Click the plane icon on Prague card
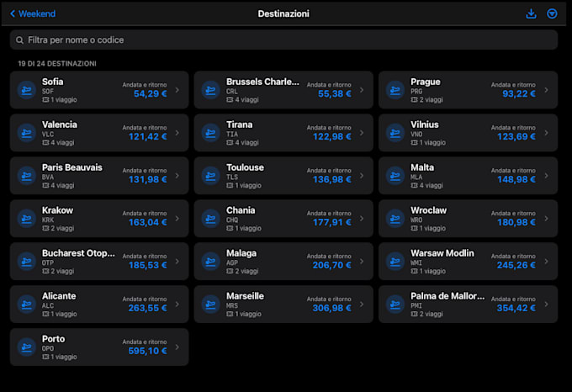The height and width of the screenshot is (392, 572). (x=395, y=90)
